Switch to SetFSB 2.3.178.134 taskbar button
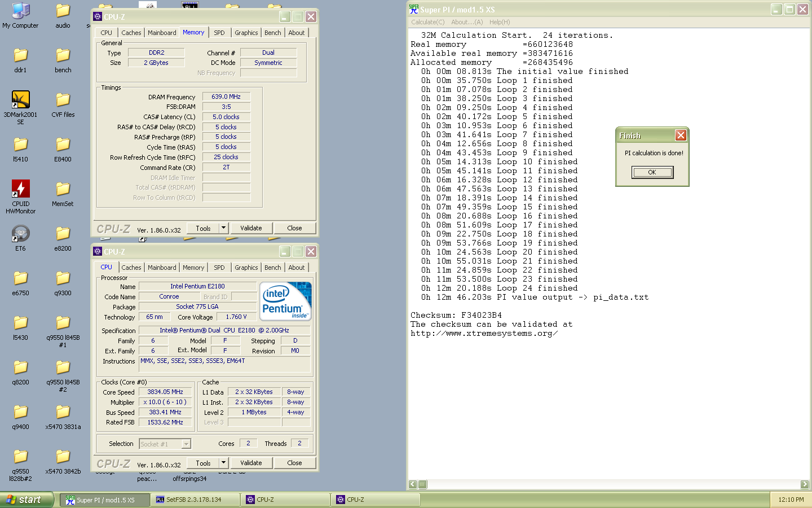 click(x=195, y=500)
